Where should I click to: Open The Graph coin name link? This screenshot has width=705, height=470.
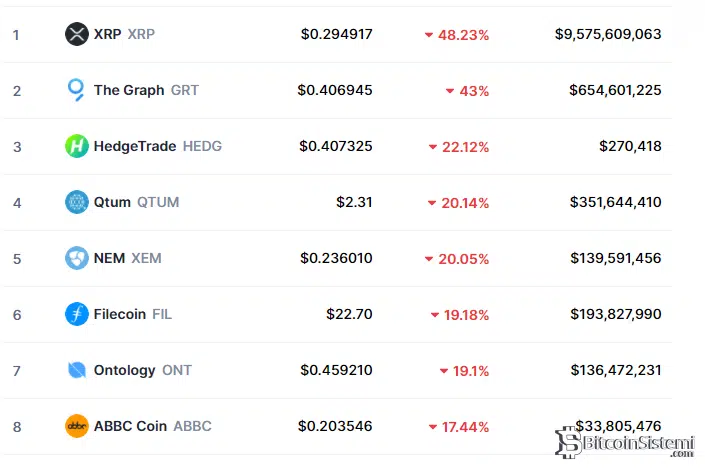point(129,90)
